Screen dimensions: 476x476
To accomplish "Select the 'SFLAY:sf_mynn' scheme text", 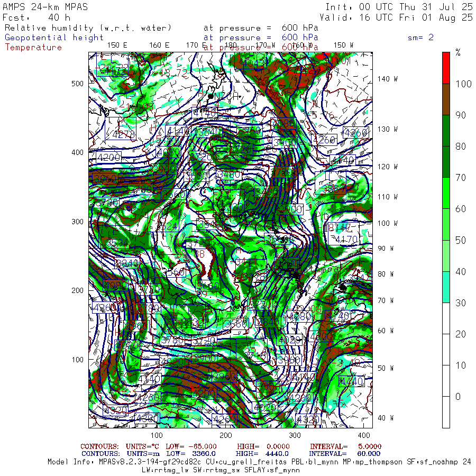I will 272,470.
